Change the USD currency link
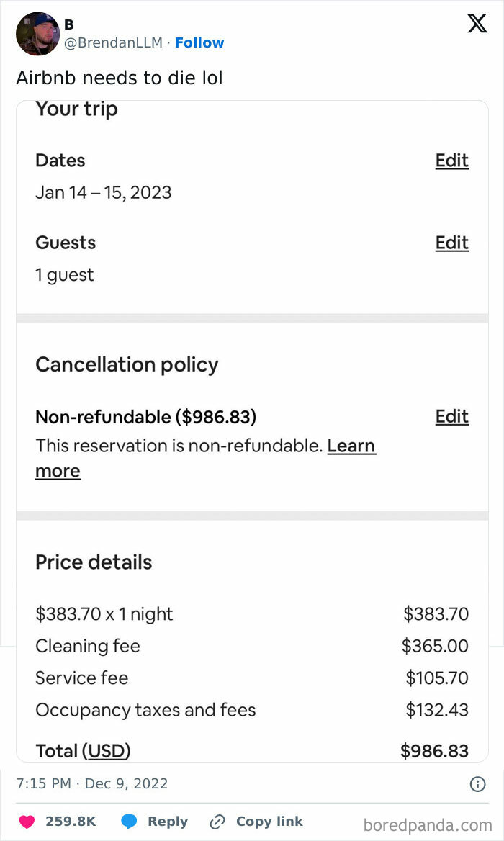Viewport: 504px width, 841px height. [107, 751]
